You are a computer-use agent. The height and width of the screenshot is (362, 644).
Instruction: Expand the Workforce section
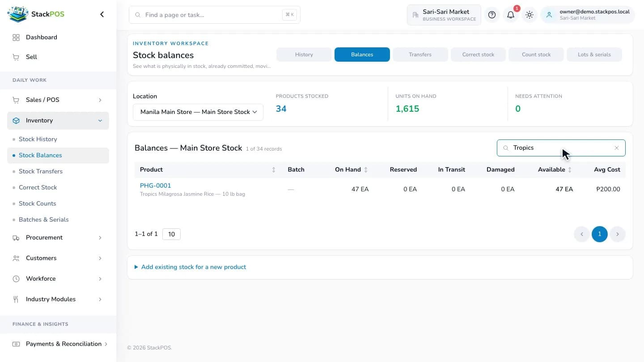58,279
